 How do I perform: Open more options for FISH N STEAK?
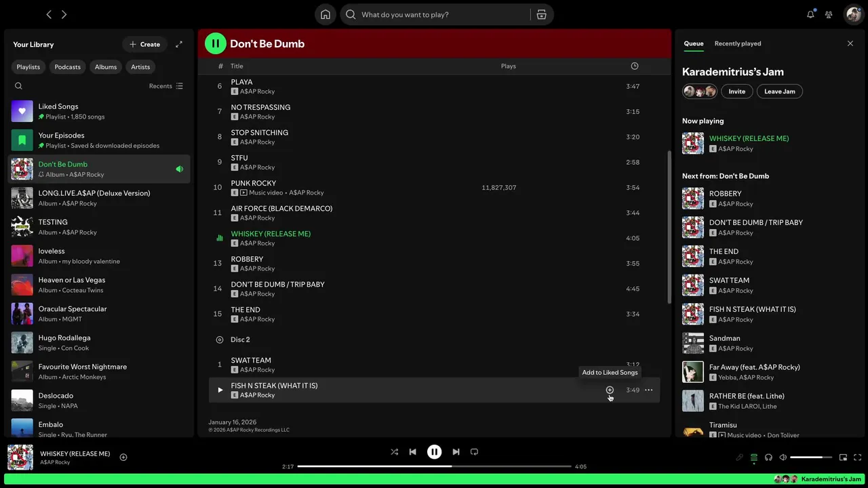649,390
